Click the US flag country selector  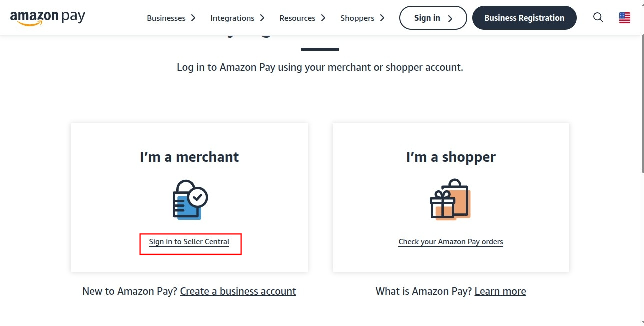(x=625, y=18)
